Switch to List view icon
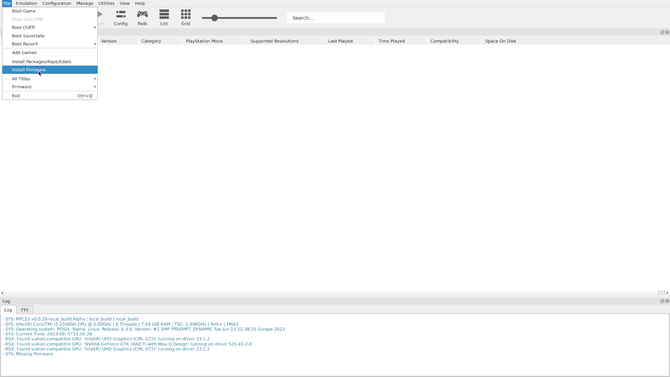This screenshot has height=377, width=670. tap(164, 18)
